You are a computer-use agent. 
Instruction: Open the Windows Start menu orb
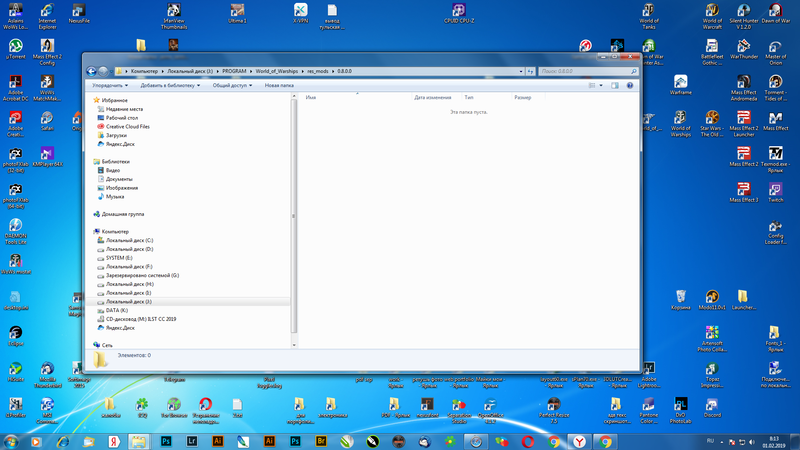coord(11,441)
